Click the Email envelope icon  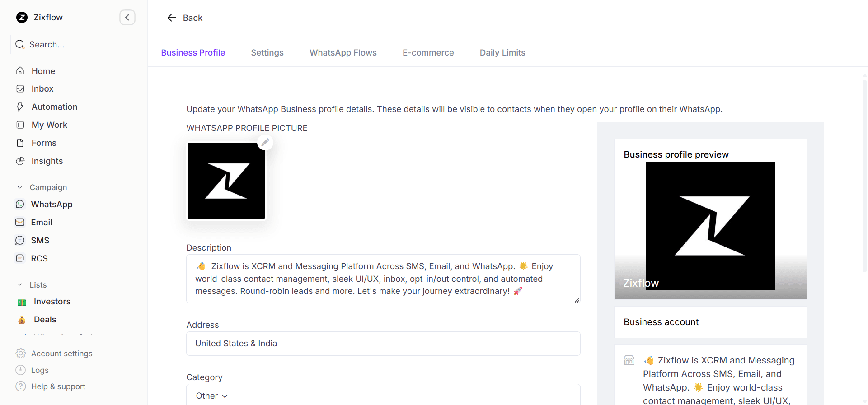tap(20, 223)
